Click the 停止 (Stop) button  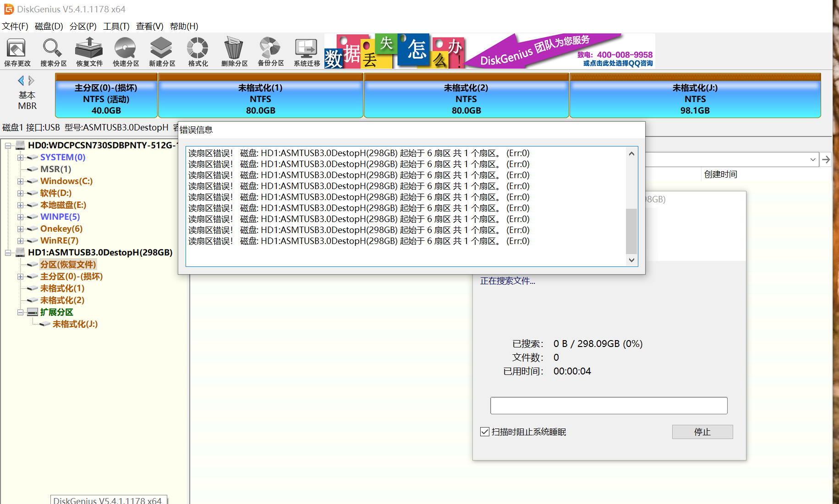point(702,432)
